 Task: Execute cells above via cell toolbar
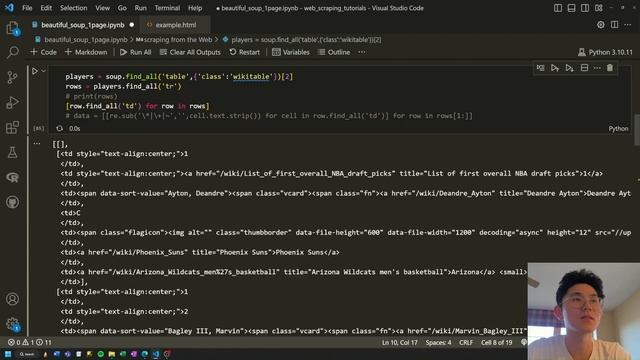(555, 68)
